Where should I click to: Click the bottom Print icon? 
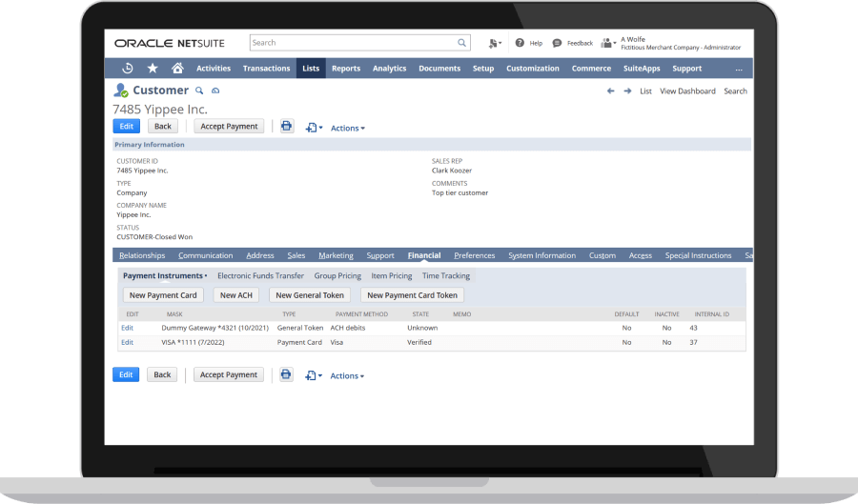click(286, 374)
